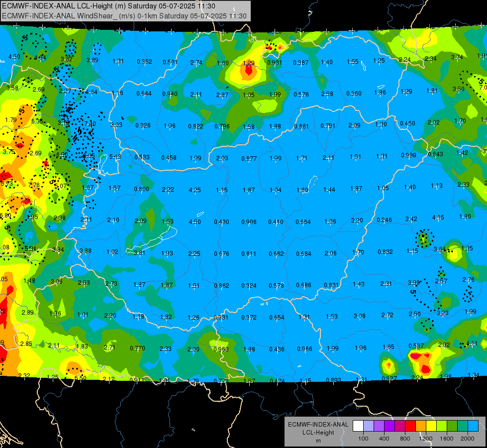Image resolution: width=487 pixels, height=448 pixels.
Task: Click the wind shear value 0.906
Action: pos(249,222)
